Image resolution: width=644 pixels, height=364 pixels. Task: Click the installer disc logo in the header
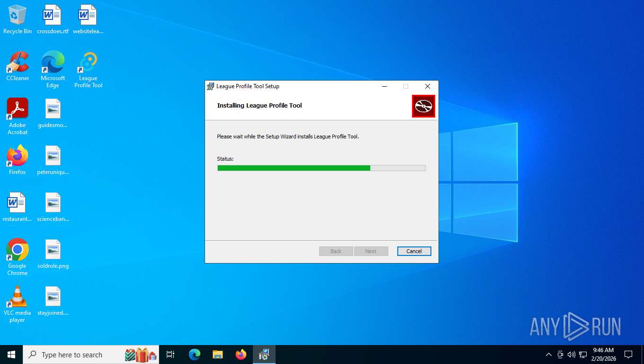point(423,106)
